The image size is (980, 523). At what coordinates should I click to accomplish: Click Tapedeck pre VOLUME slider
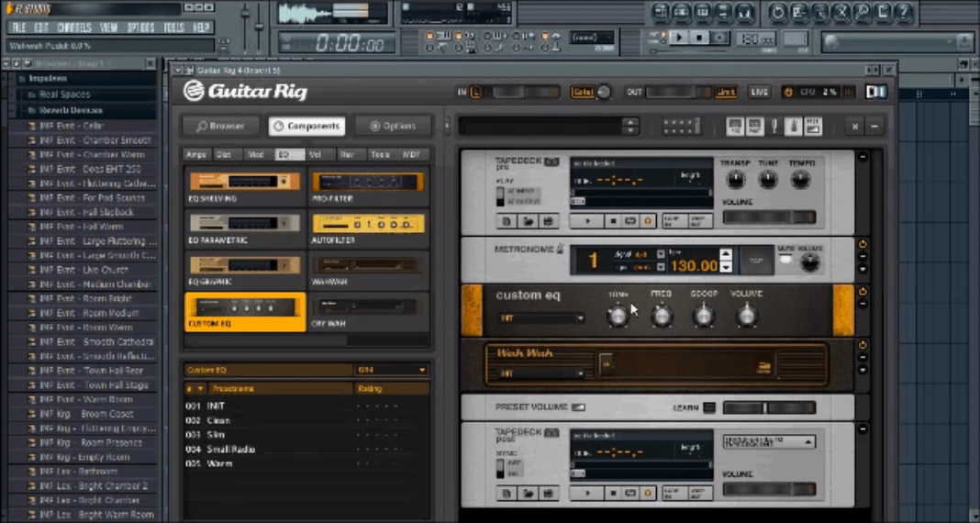[x=769, y=217]
